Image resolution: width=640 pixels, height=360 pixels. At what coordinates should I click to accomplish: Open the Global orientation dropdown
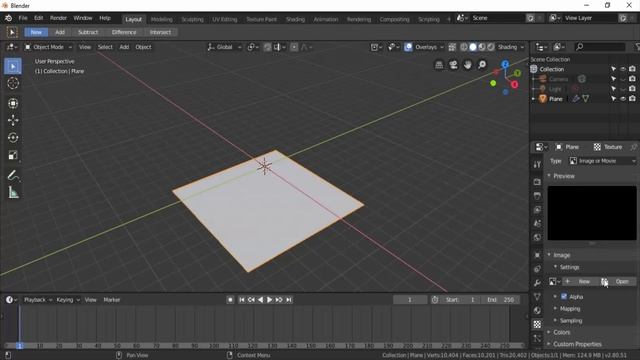pos(224,47)
